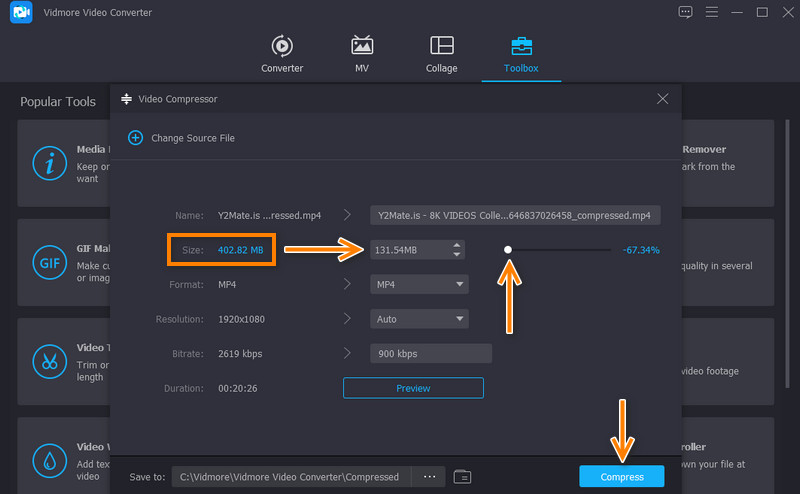
Task: Close the Video Compressor dialog
Action: tap(662, 99)
